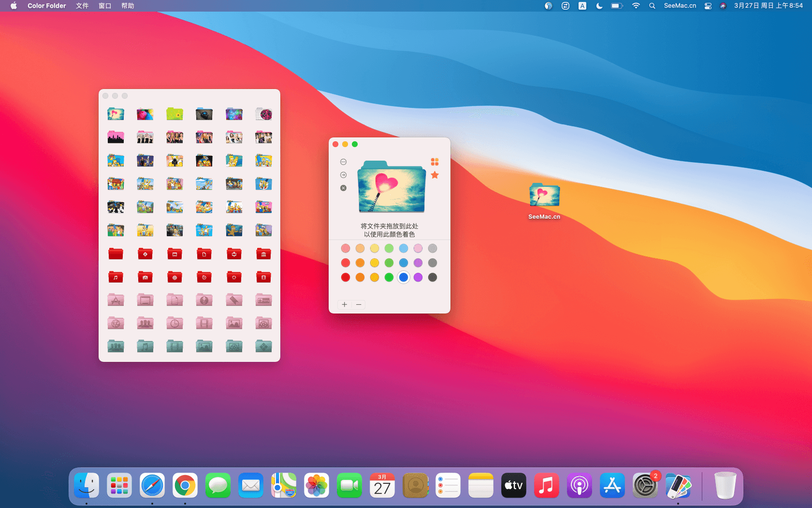Open the orange grid icon gallery
This screenshot has width=812, height=508.
(x=435, y=162)
